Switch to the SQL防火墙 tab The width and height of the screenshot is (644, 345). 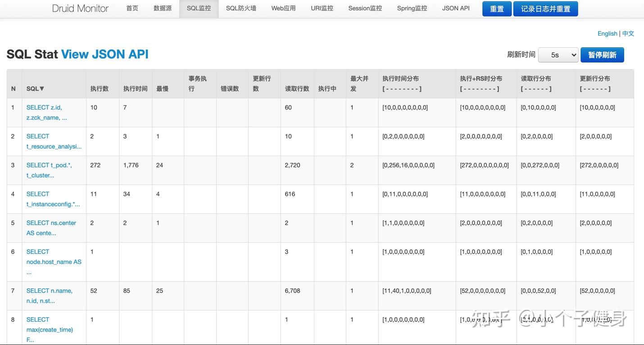pyautogui.click(x=241, y=8)
